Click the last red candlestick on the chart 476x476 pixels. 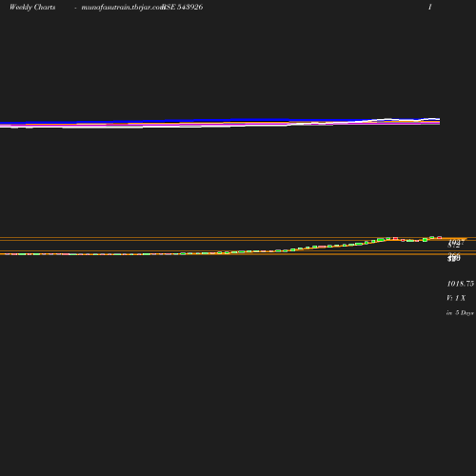[x=439, y=237]
